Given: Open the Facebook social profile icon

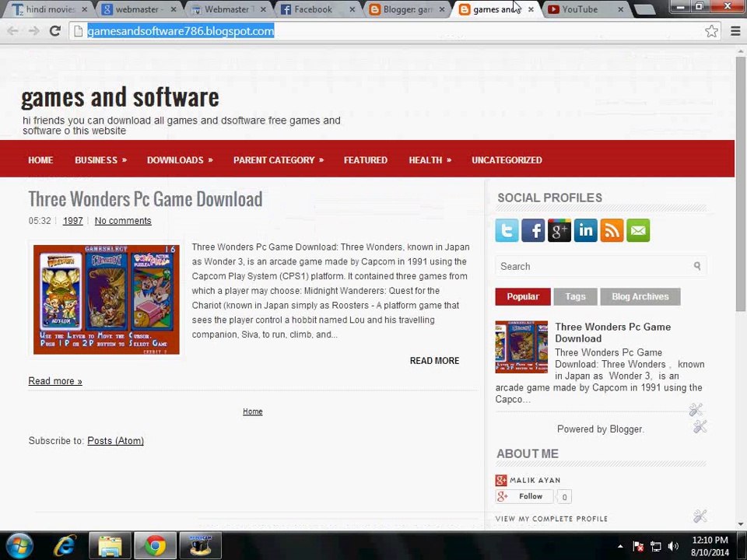Looking at the screenshot, I should pyautogui.click(x=532, y=230).
